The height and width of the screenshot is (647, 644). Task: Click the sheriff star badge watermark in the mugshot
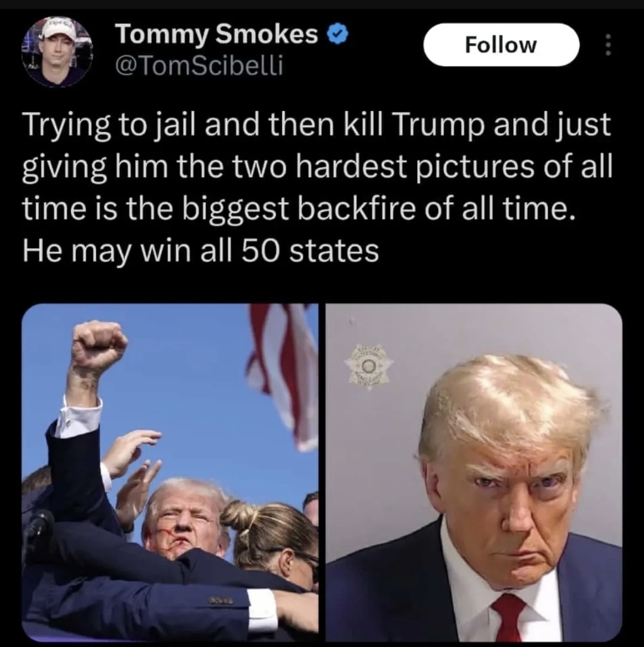367,366
